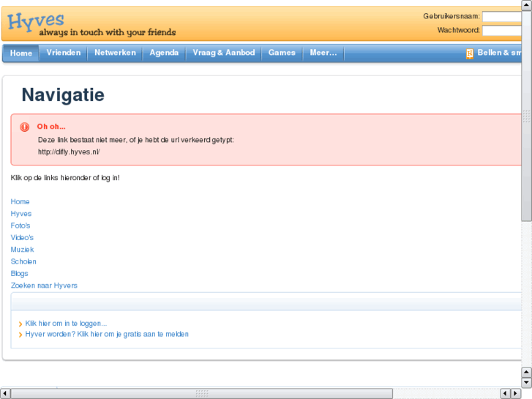The image size is (532, 399).
Task: Click the Hyves logo
Action: pos(35,22)
